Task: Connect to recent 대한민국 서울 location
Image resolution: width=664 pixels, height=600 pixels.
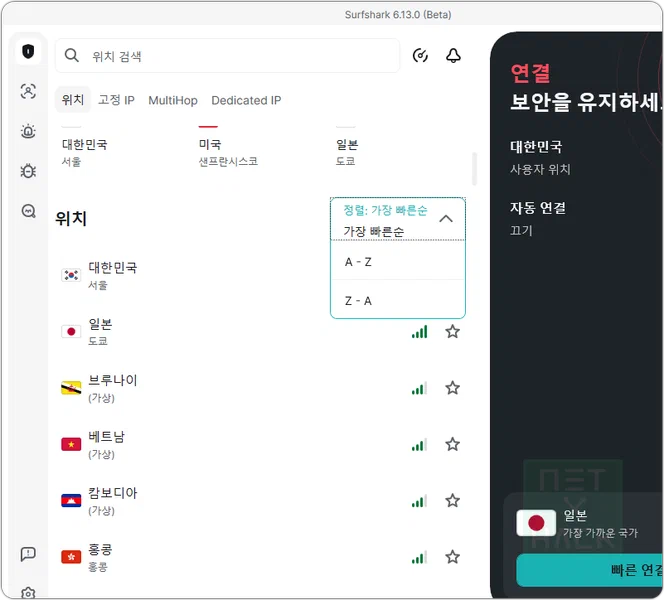Action: (x=85, y=152)
